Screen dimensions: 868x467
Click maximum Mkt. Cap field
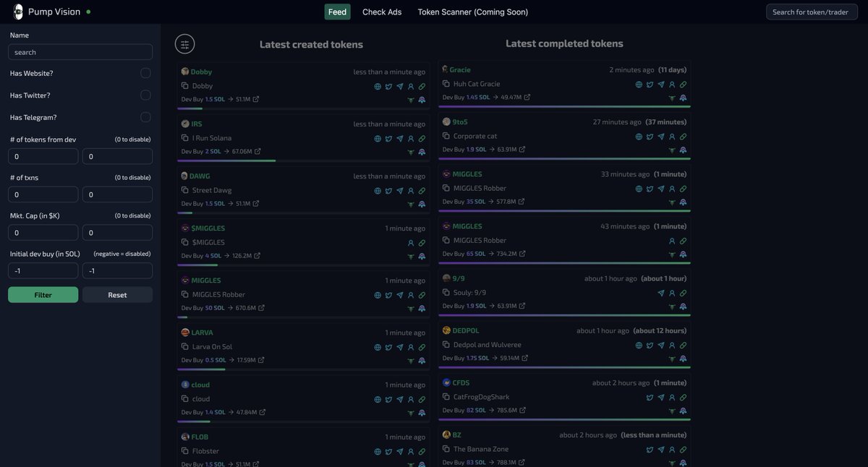pos(117,232)
